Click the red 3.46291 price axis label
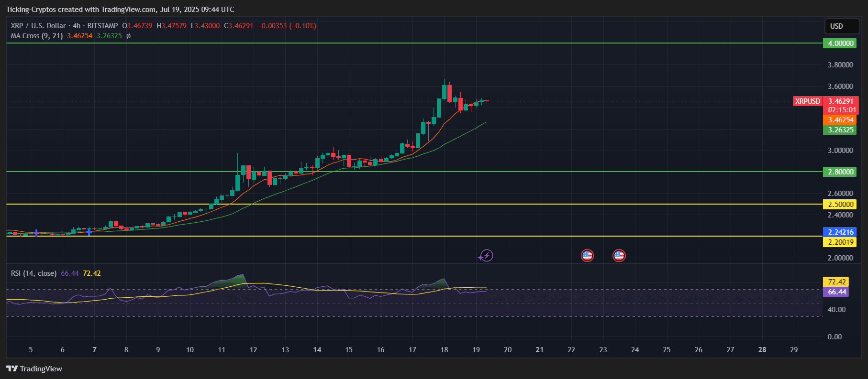The image size is (868, 379). click(x=841, y=101)
